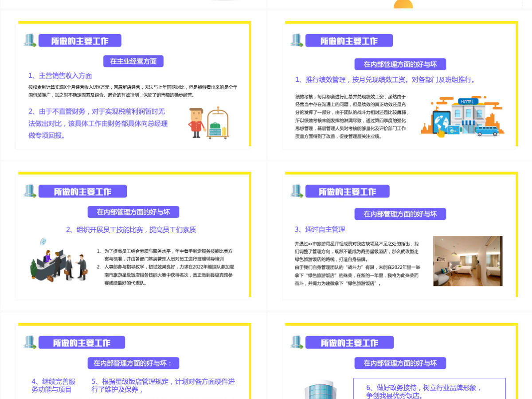Click the building icon on the 继续完善服务 slide
532x399 pixels.
(x=30, y=342)
